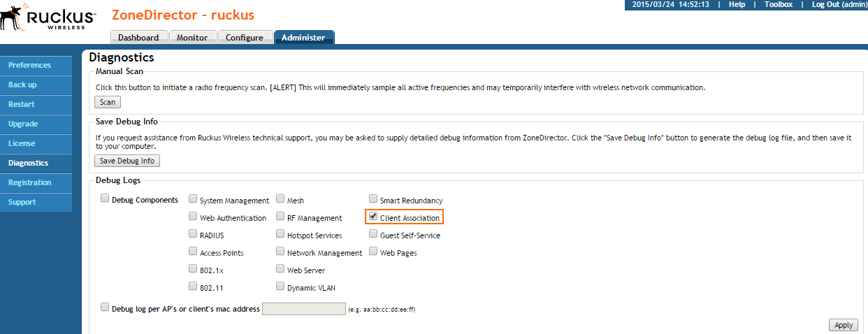Screen dimensions: 868x334
Task: Enable Guest Self-Service debug checkbox
Action: click(373, 234)
